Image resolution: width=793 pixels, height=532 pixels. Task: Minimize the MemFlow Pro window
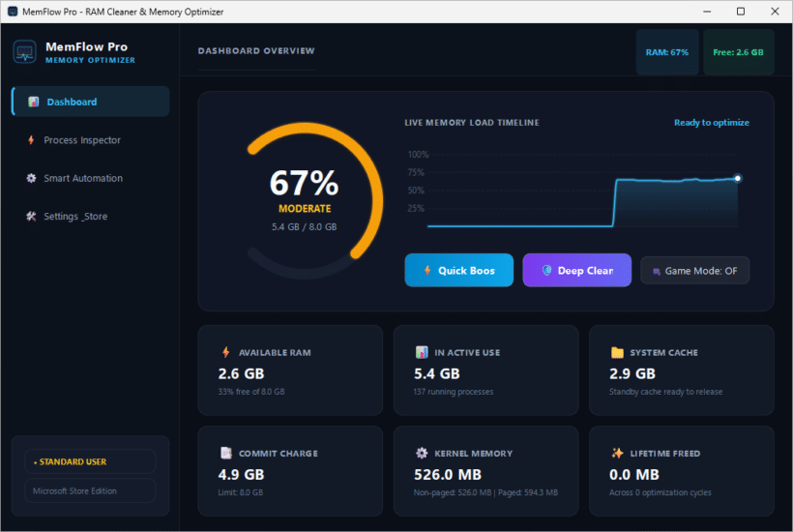tap(707, 12)
